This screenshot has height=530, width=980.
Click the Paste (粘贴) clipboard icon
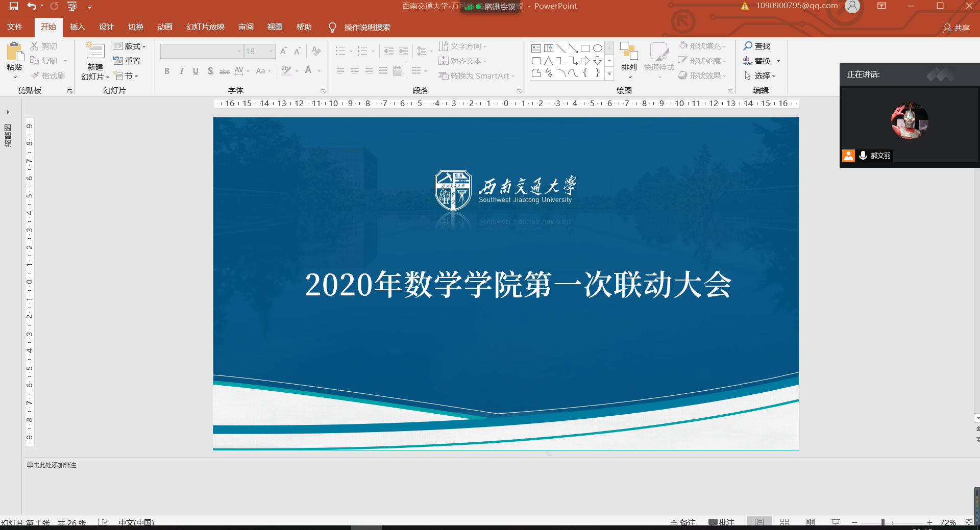tap(14, 52)
